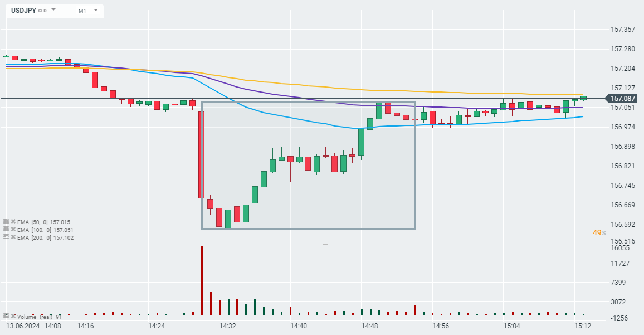The width and height of the screenshot is (644, 335).
Task: Remove the EMA 50 indicator
Action: [13, 221]
